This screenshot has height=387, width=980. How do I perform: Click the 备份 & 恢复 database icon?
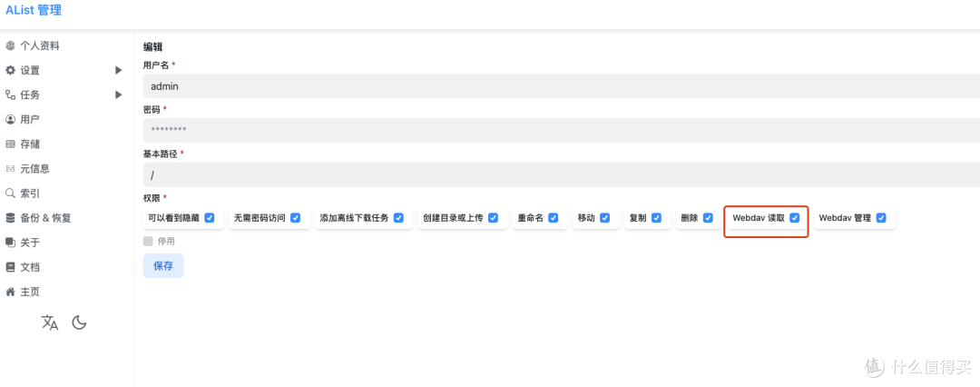click(x=10, y=218)
